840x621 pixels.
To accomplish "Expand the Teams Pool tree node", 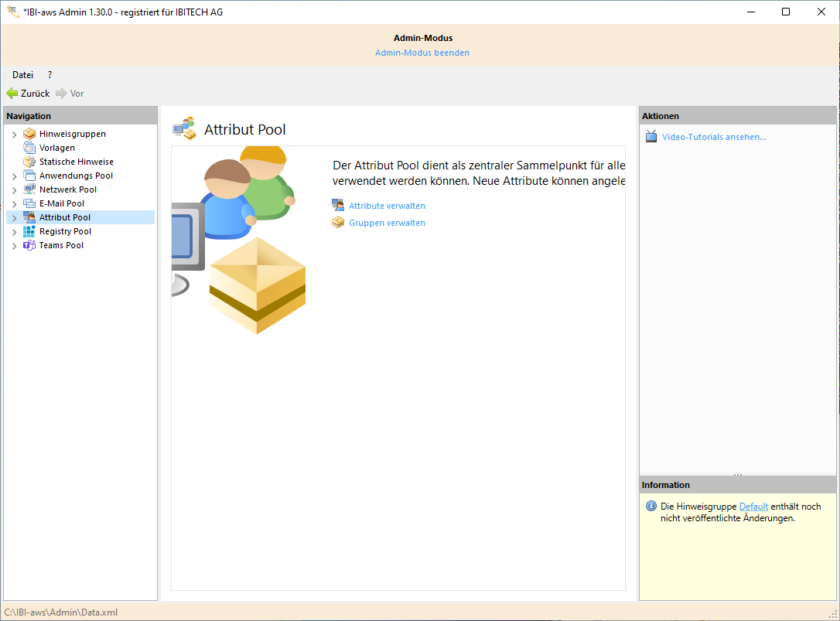I will (14, 246).
